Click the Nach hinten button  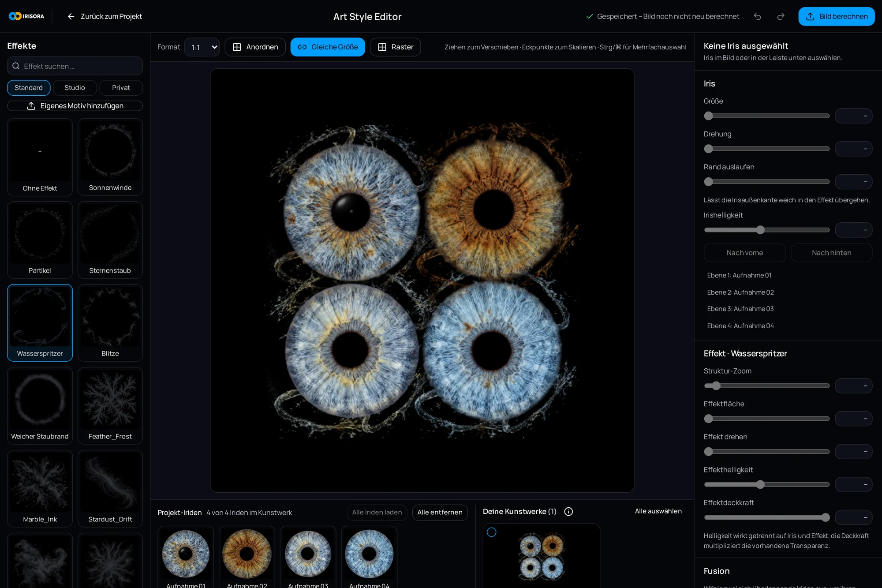[831, 253]
